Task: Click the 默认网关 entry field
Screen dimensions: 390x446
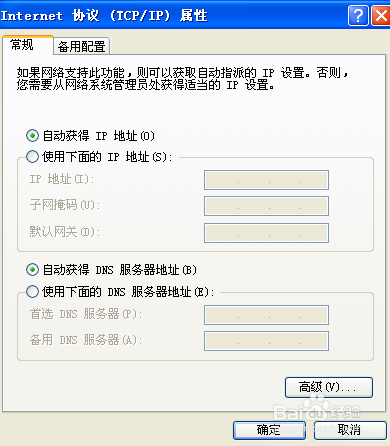Action: point(266,233)
